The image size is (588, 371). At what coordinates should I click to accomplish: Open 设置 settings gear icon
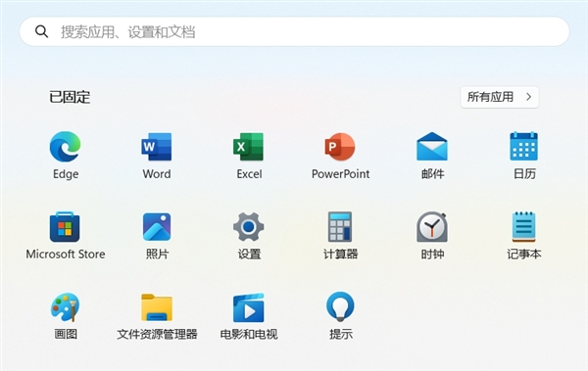(248, 227)
